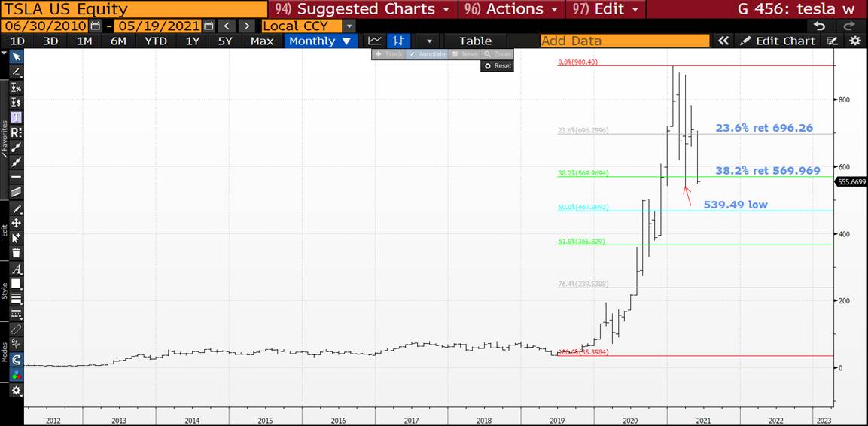Screen dimensions: 868x426
Task: Open chart settings gear at top right
Action: 854,41
